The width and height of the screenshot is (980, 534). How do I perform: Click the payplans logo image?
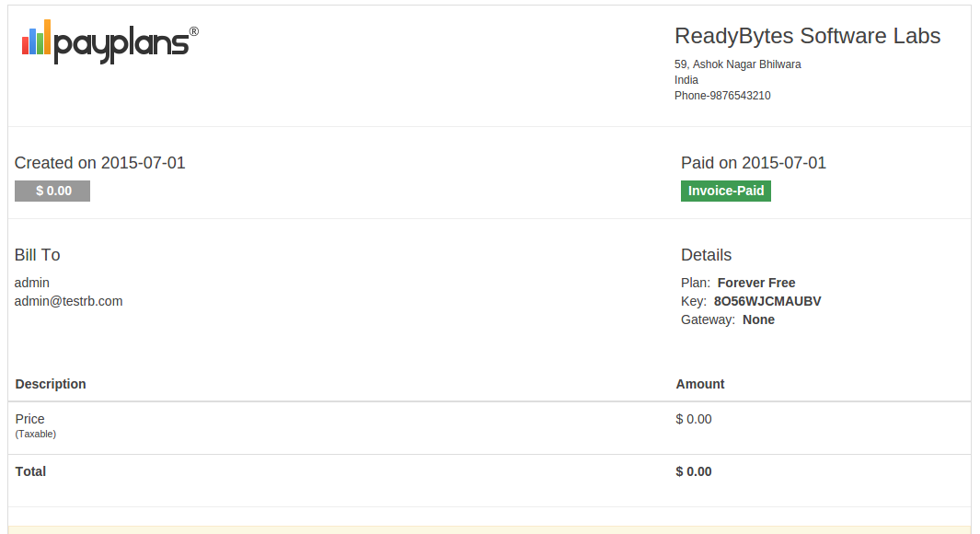110,41
